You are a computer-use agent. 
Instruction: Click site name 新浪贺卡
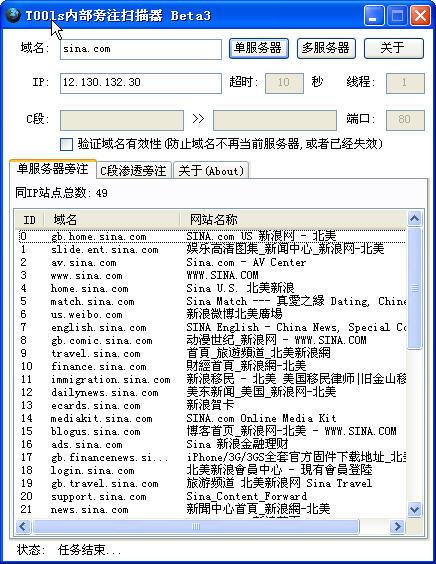click(x=210, y=405)
